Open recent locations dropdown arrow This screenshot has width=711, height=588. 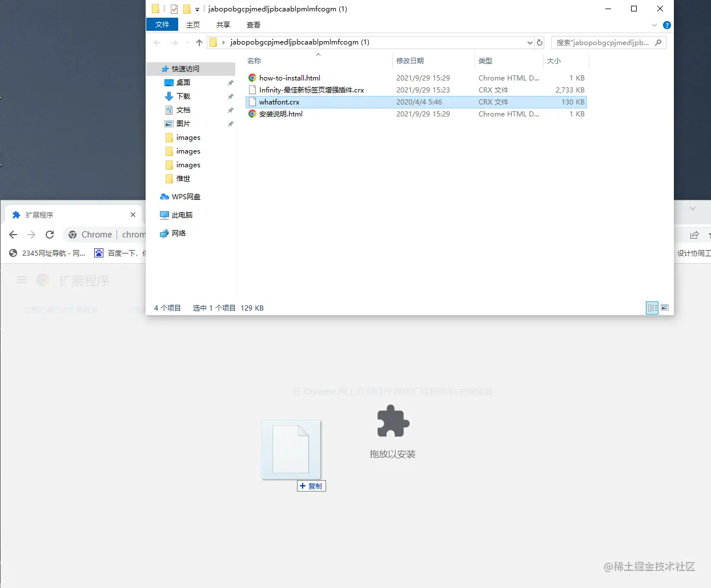(187, 43)
